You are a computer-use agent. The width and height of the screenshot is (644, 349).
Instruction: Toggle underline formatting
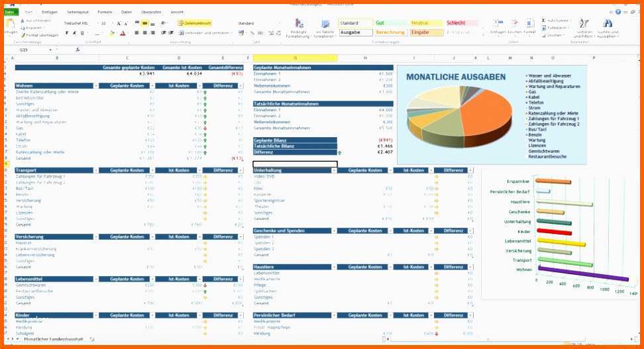tap(82, 33)
